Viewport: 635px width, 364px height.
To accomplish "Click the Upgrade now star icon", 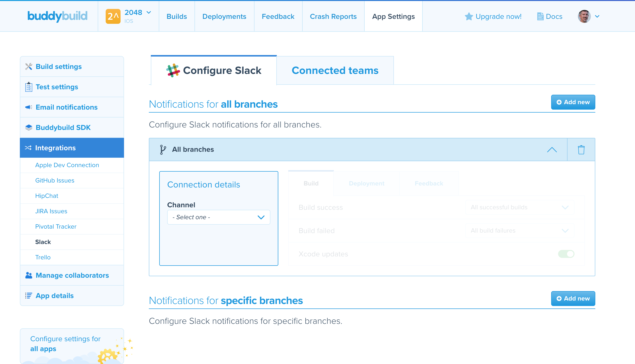I will [x=469, y=17].
